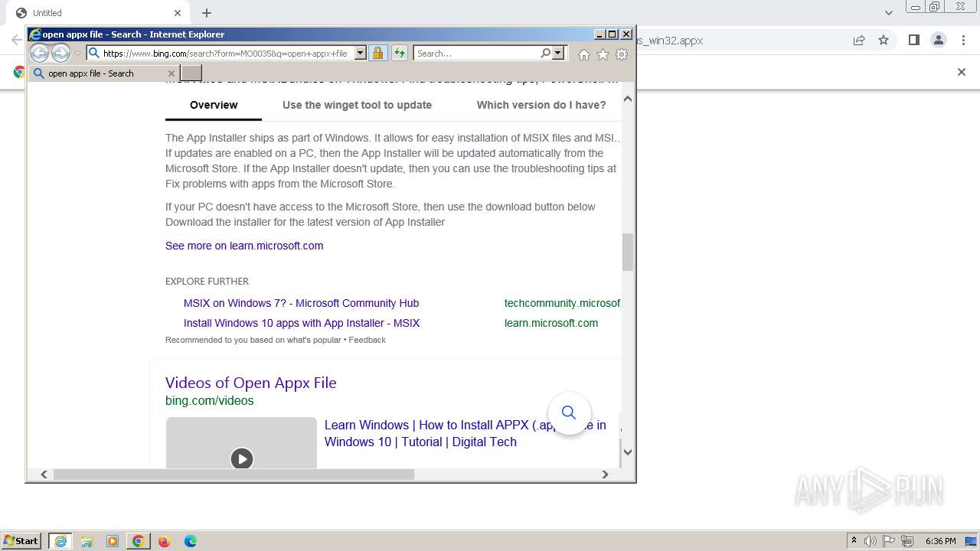The image size is (980, 551).
Task: Open 'MSIX on Windows 7?' community link
Action: coord(301,303)
